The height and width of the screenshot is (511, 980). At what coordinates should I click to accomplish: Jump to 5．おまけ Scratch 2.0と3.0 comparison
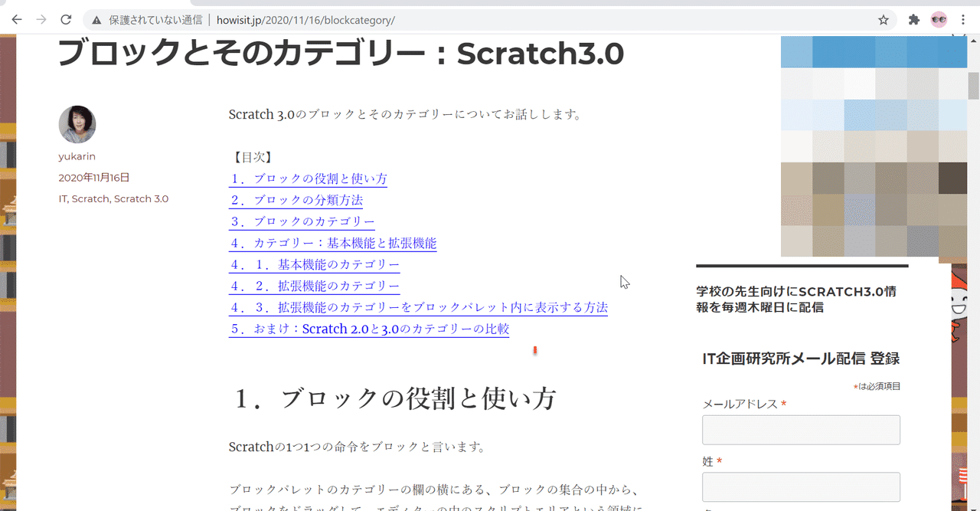click(x=369, y=329)
